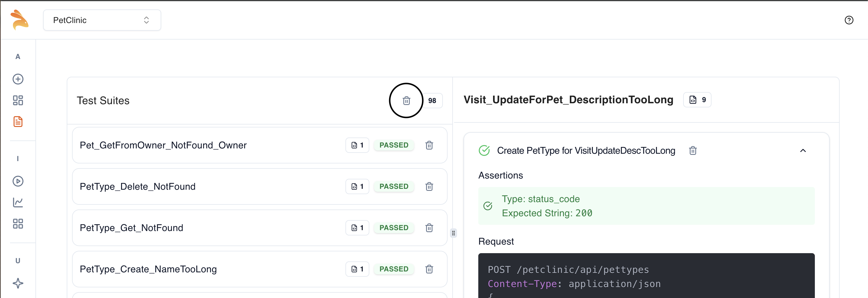Click PASSED status of PetType_Create_NameTooLong
The image size is (868, 298).
(394, 269)
